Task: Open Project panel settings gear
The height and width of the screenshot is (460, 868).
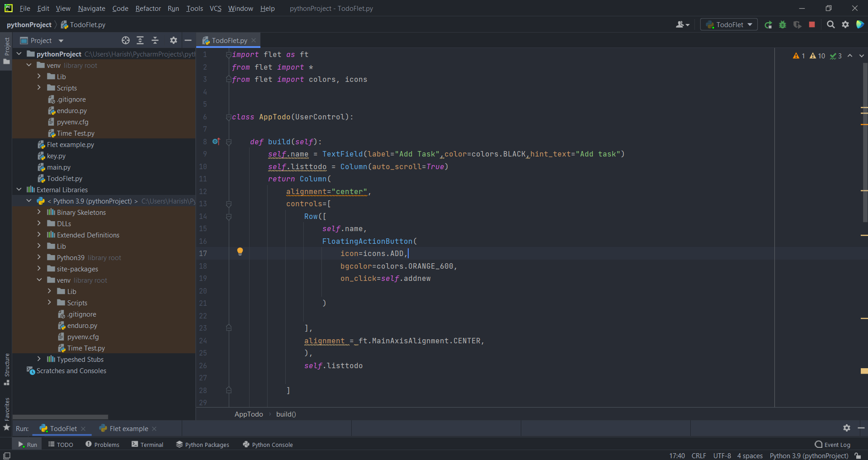Action: pos(173,41)
